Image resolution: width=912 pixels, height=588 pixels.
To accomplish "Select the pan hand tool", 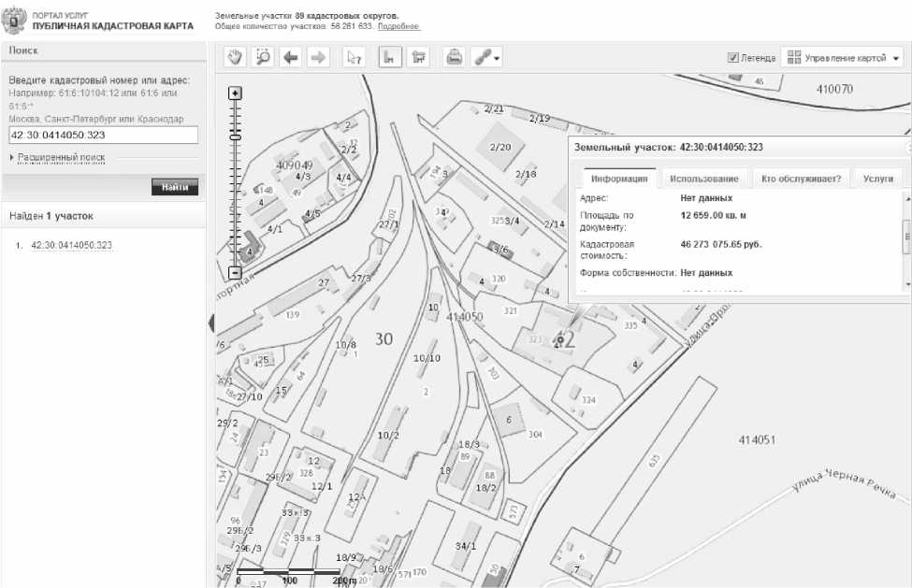I will 236,57.
